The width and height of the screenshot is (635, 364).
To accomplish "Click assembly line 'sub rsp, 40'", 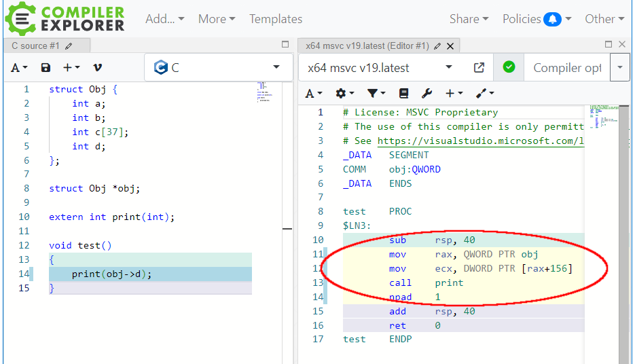I will coord(432,240).
